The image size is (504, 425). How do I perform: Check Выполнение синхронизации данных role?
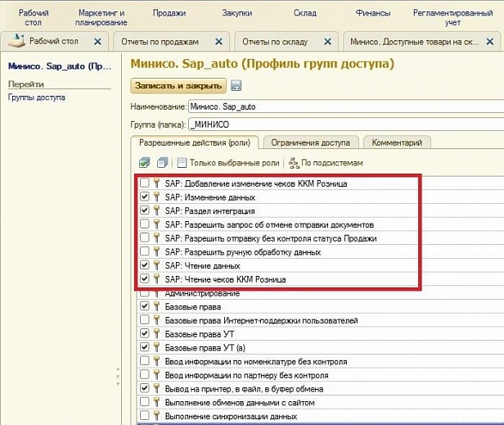(x=145, y=416)
